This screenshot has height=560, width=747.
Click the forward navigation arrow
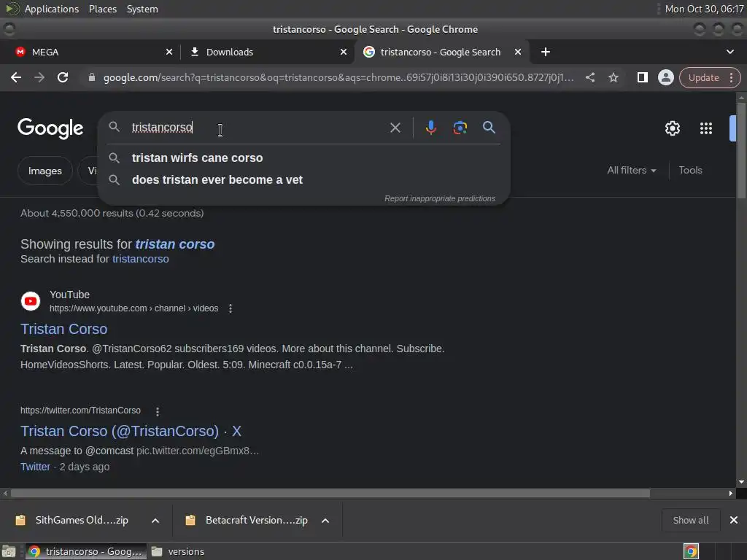click(39, 77)
